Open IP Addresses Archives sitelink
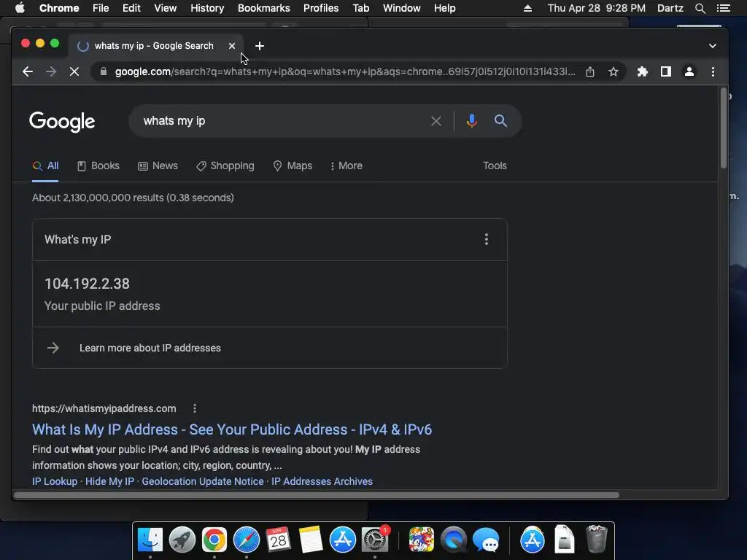 (x=322, y=481)
